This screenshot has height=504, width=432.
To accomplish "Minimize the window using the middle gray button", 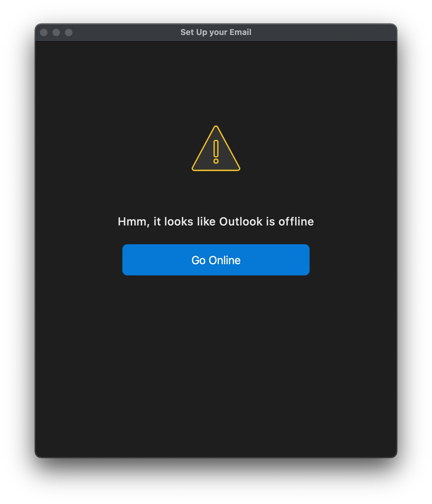I will coord(56,32).
